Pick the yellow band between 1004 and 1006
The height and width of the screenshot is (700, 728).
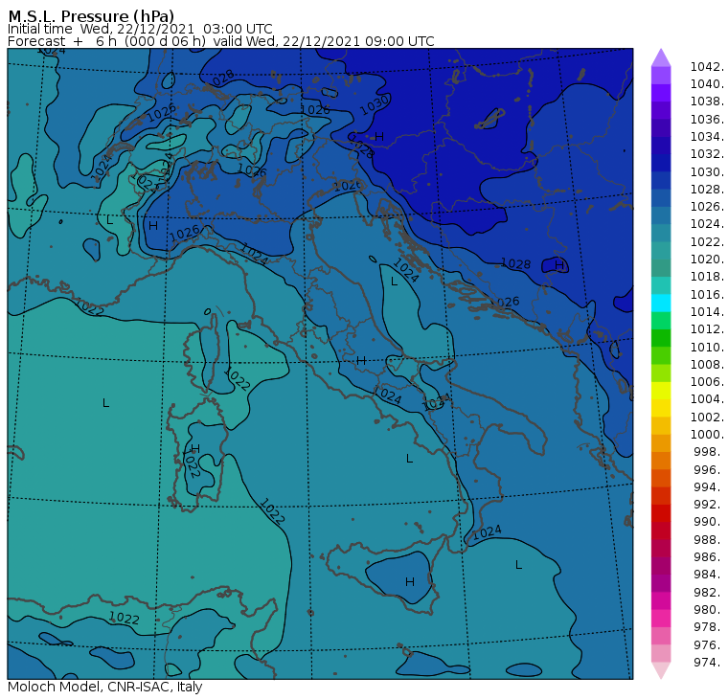(x=661, y=391)
